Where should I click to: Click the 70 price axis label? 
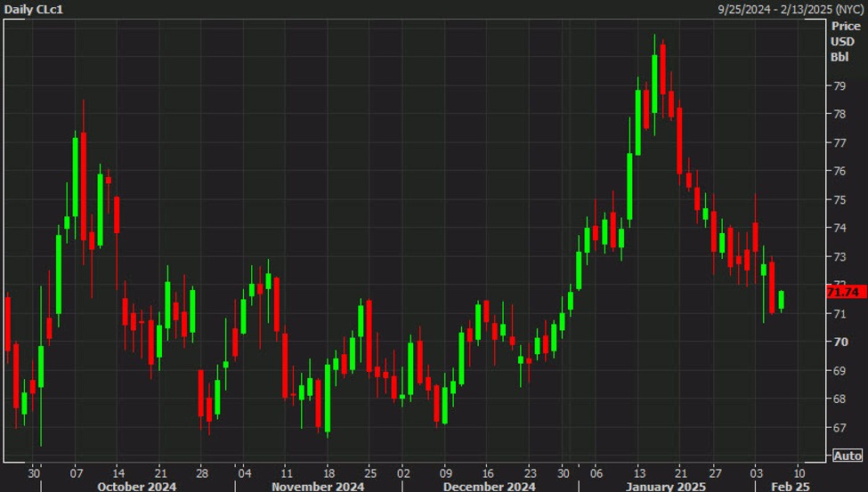pos(841,342)
